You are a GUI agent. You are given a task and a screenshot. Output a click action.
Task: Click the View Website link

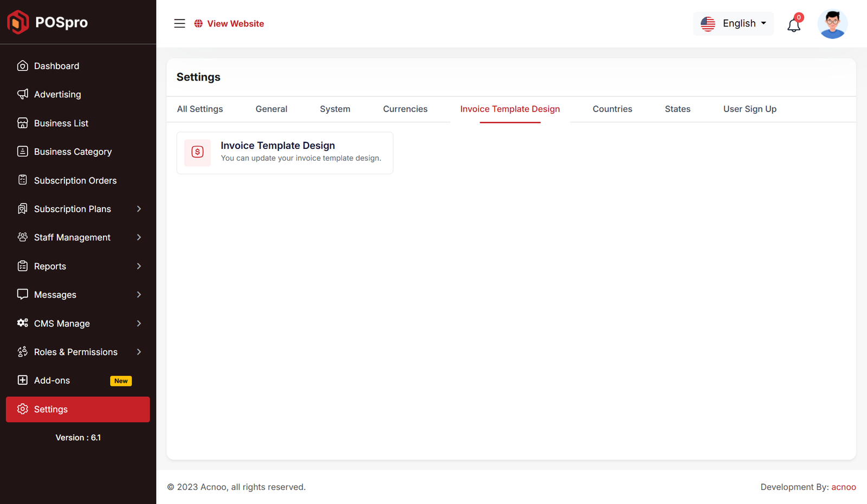coord(235,24)
